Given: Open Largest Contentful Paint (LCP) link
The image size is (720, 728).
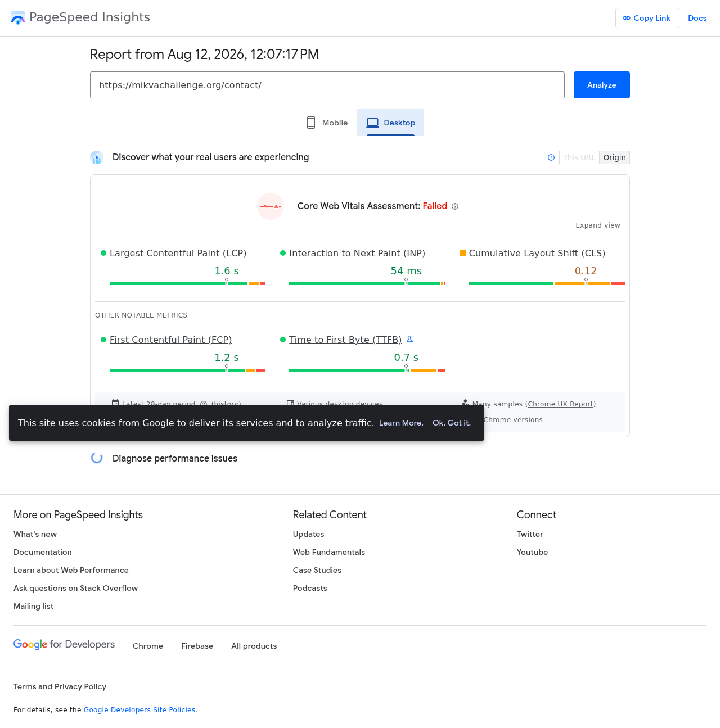Looking at the screenshot, I should 178,254.
